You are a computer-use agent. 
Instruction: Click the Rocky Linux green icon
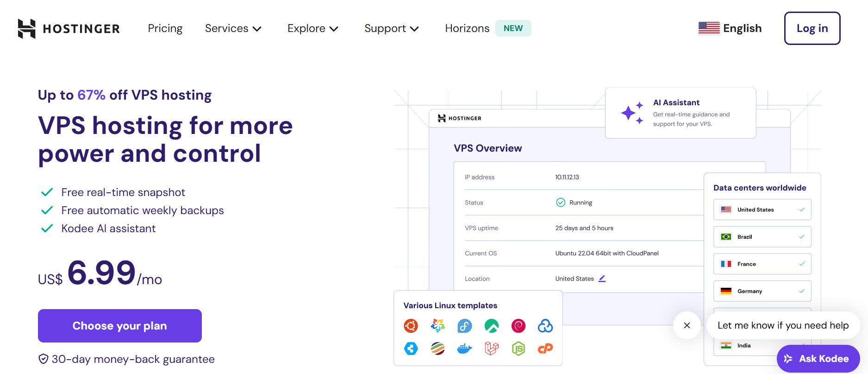tap(492, 326)
